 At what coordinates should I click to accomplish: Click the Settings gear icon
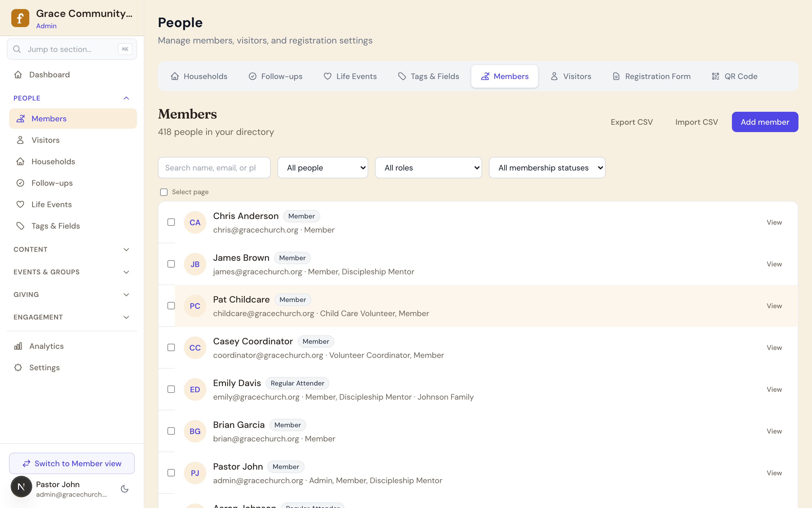coord(18,367)
